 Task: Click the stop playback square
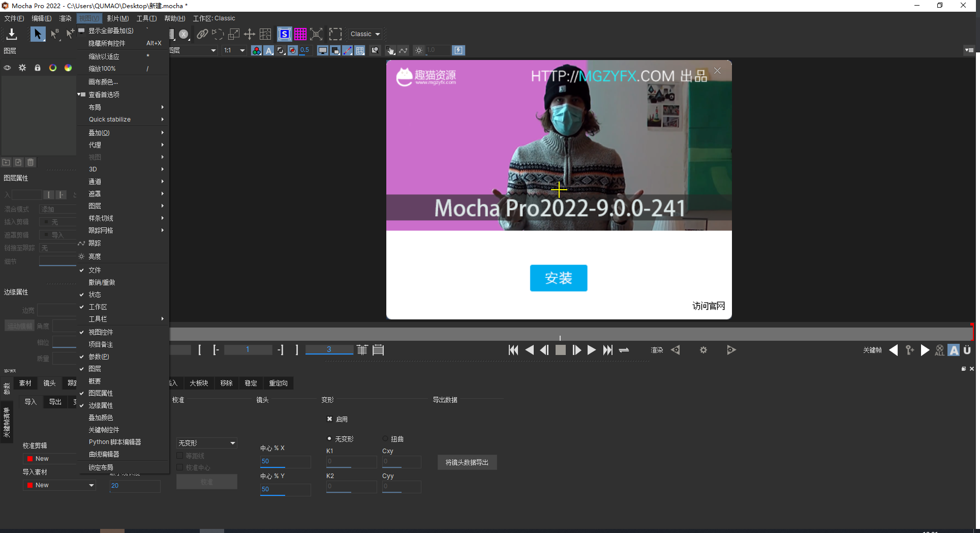pyautogui.click(x=561, y=350)
